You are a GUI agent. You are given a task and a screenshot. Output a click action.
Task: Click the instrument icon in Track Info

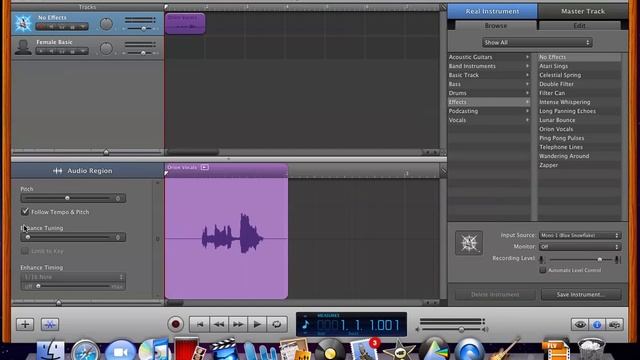coord(469,243)
